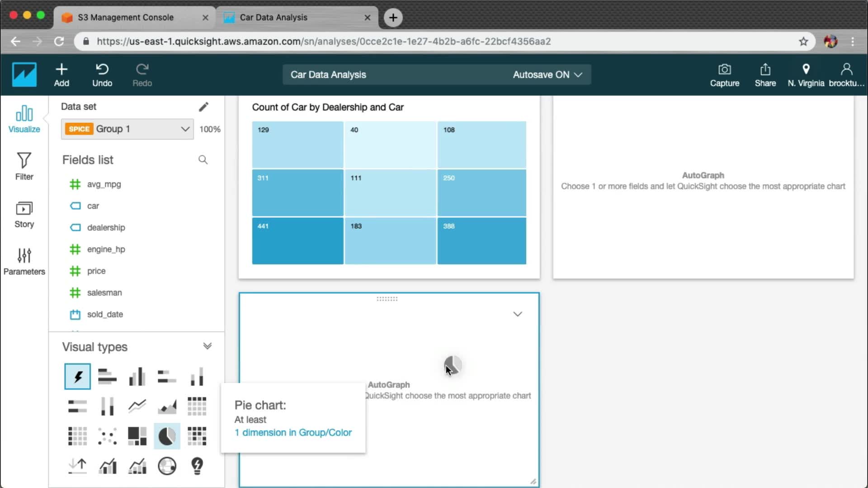Click the Undo button
Viewport: 868px width, 488px height.
point(102,75)
